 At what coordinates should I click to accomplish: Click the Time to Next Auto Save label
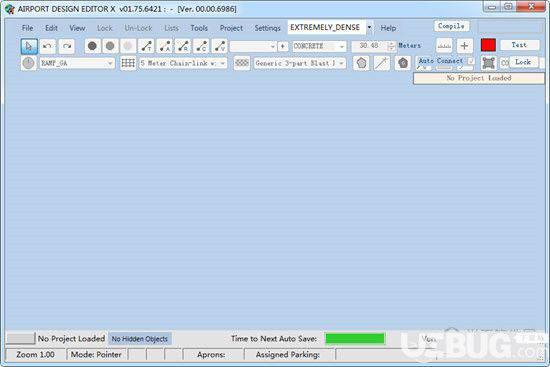click(x=274, y=339)
